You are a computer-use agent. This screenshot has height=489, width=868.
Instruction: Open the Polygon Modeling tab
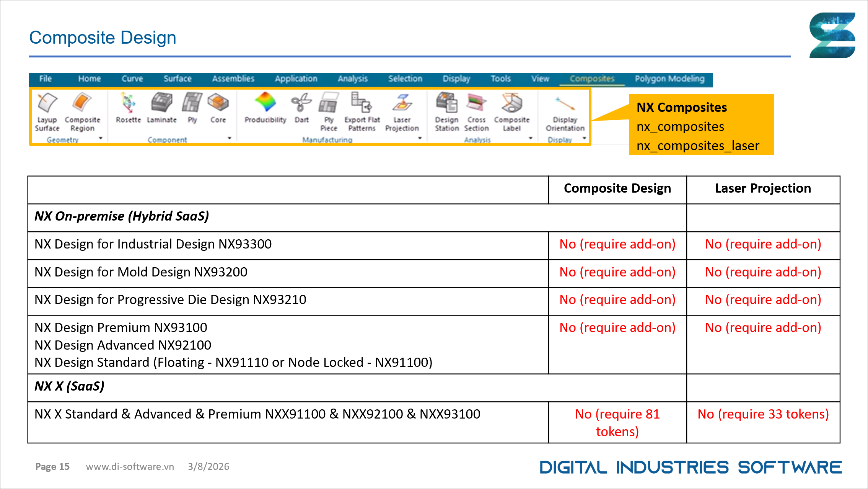pos(669,79)
